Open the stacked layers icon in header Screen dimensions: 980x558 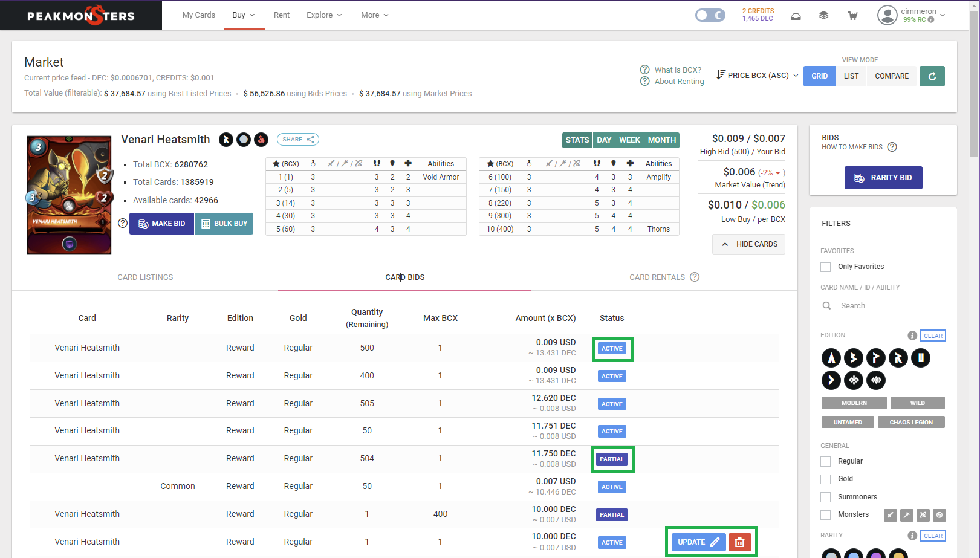pos(823,16)
